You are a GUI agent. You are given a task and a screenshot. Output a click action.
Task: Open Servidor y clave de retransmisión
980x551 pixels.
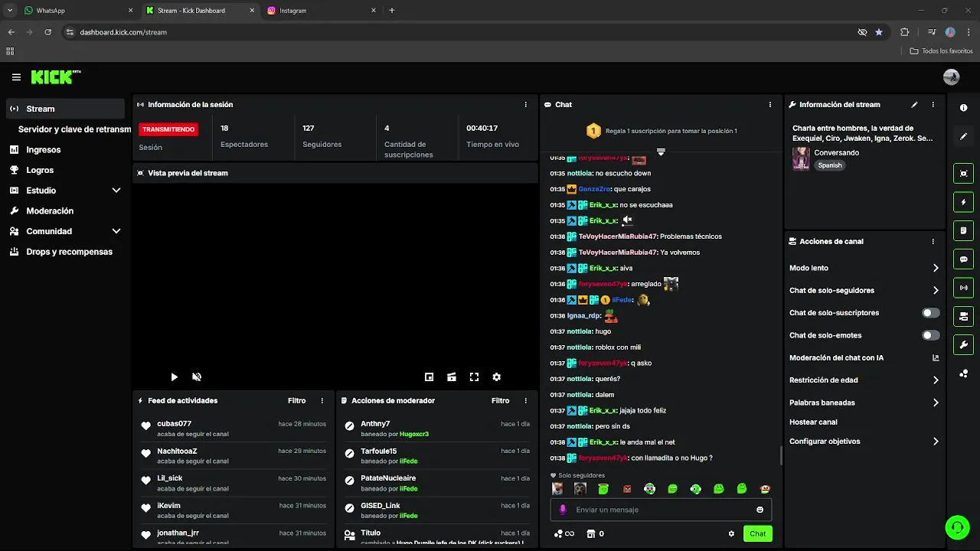click(x=74, y=129)
